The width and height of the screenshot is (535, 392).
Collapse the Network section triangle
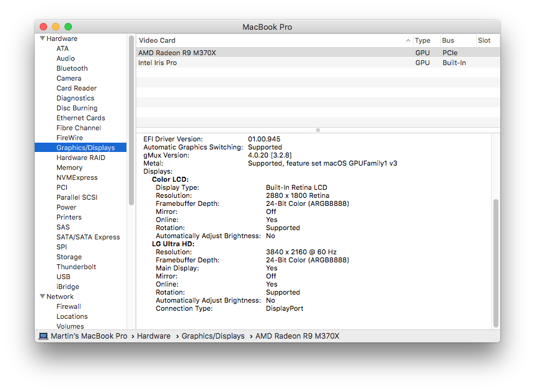(x=43, y=296)
